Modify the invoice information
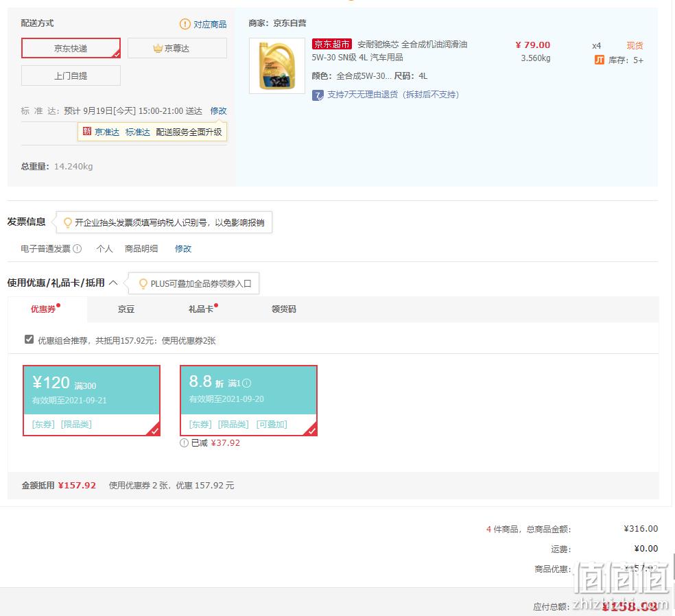This screenshot has width=675, height=616. (x=183, y=249)
